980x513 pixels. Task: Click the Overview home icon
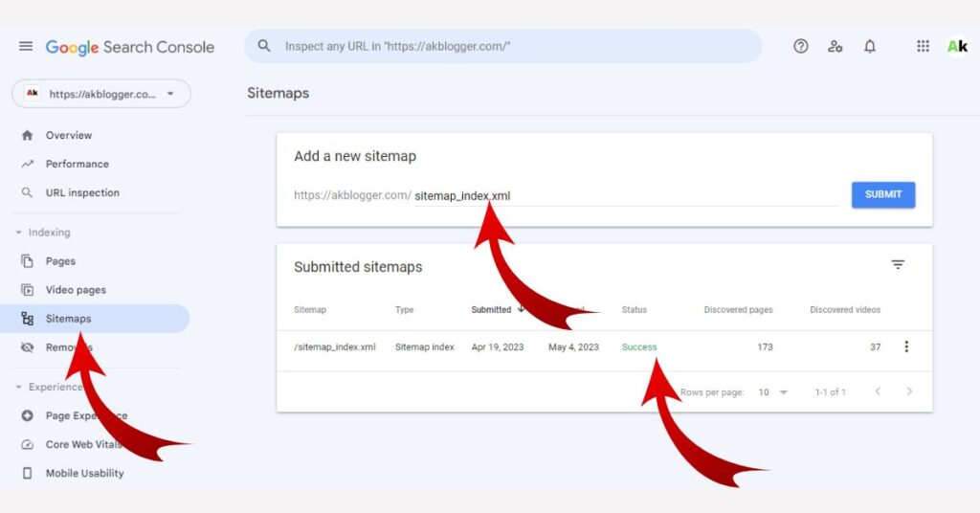point(27,135)
